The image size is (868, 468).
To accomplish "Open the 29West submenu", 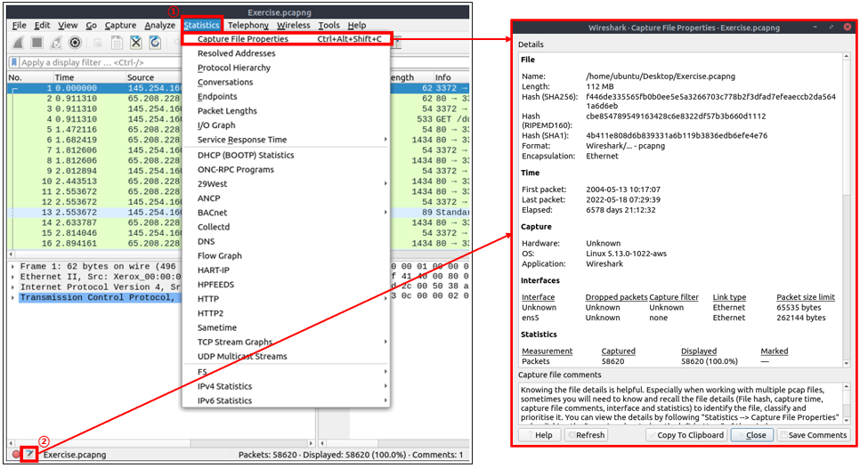I will [x=286, y=184].
